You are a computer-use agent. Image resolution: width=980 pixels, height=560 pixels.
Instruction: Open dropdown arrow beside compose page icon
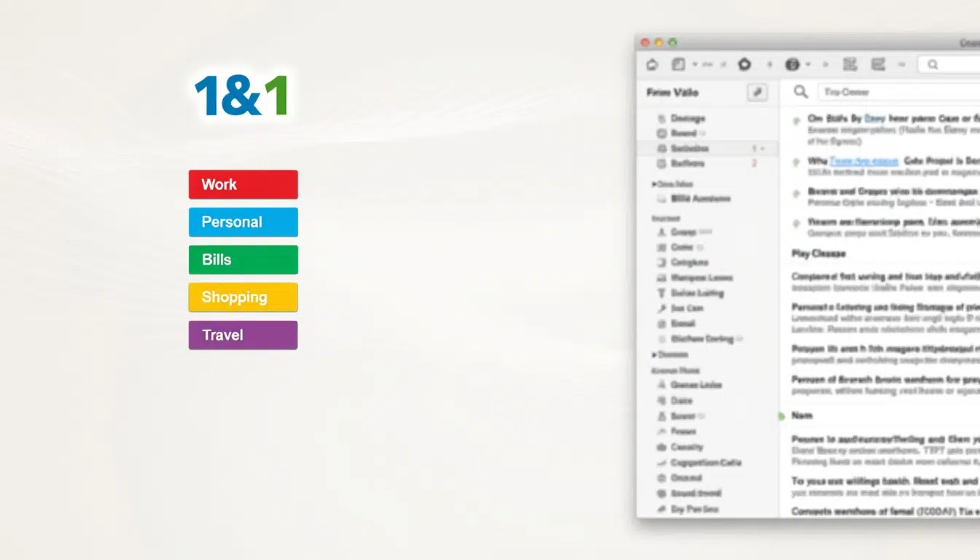coord(696,65)
